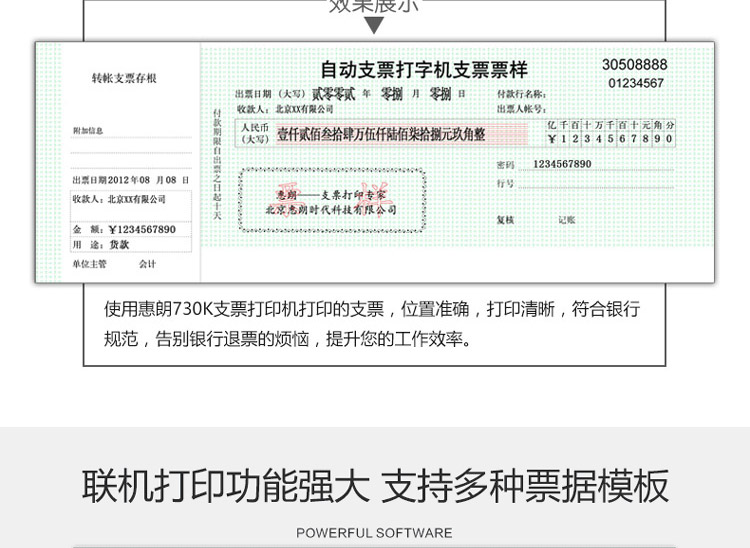Click the digit grid row ¥1234567890

point(611,139)
